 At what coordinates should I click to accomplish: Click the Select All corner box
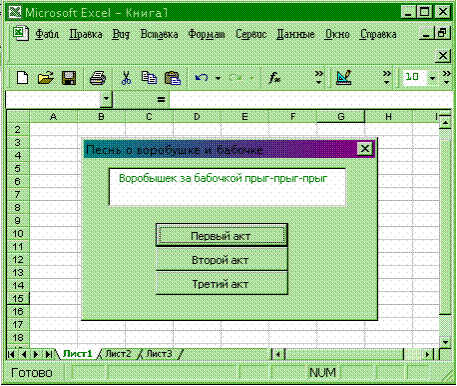[18, 117]
